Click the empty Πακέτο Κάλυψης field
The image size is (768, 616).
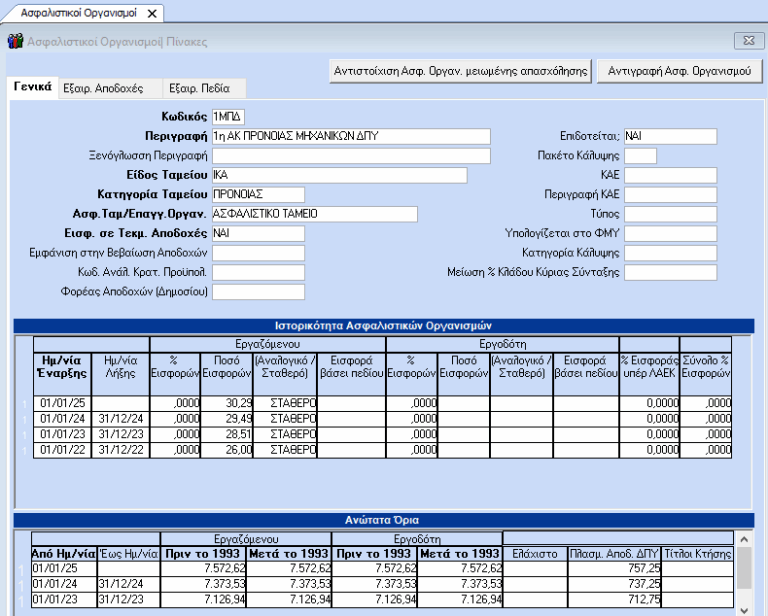[640, 156]
